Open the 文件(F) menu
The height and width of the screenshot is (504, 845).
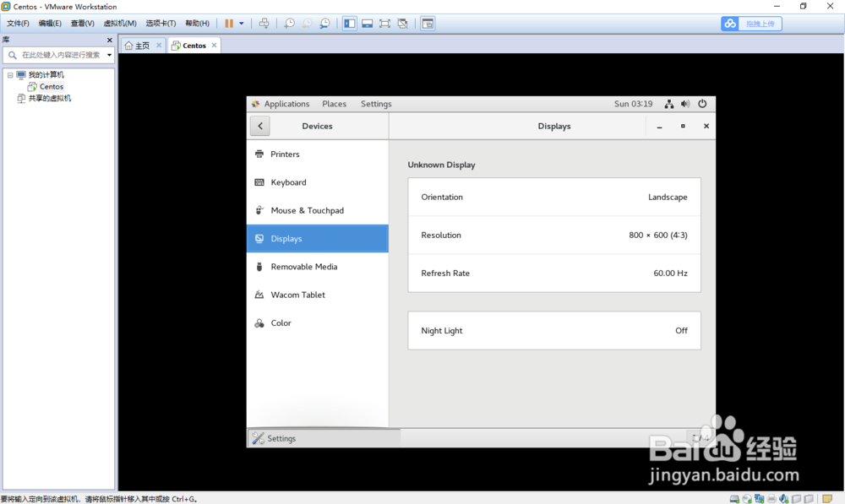click(18, 23)
